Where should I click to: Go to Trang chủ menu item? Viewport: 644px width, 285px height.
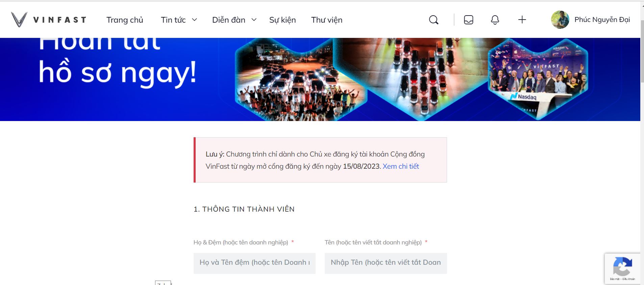[x=125, y=20]
